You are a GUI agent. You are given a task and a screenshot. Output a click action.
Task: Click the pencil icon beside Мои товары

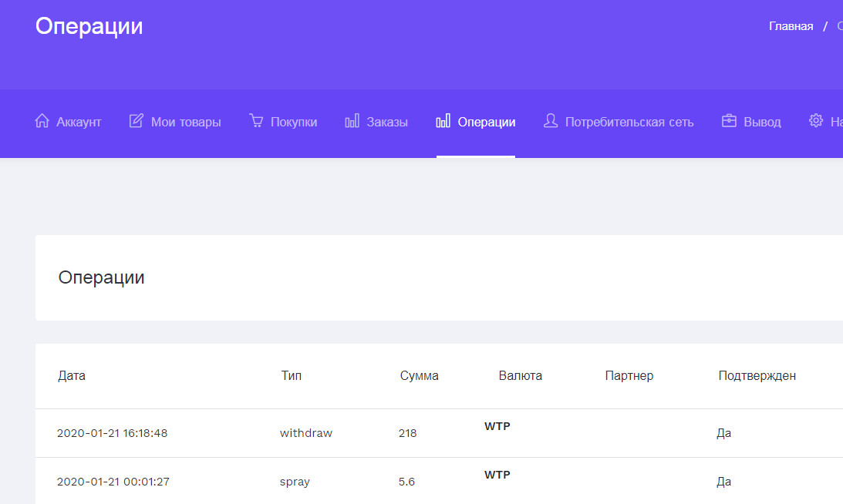point(137,122)
